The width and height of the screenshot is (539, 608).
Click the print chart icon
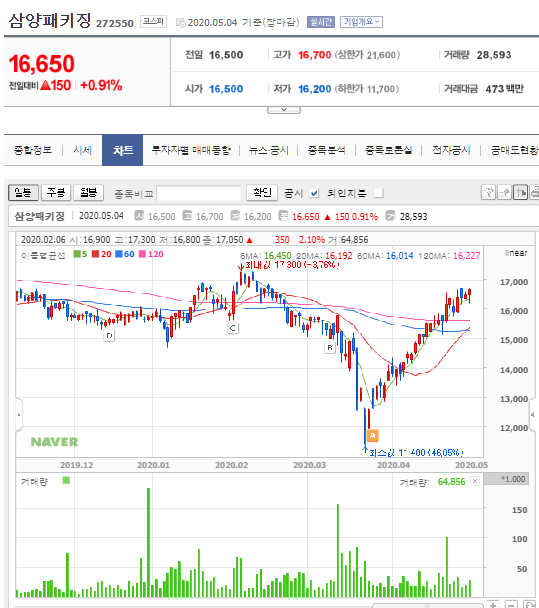534,192
